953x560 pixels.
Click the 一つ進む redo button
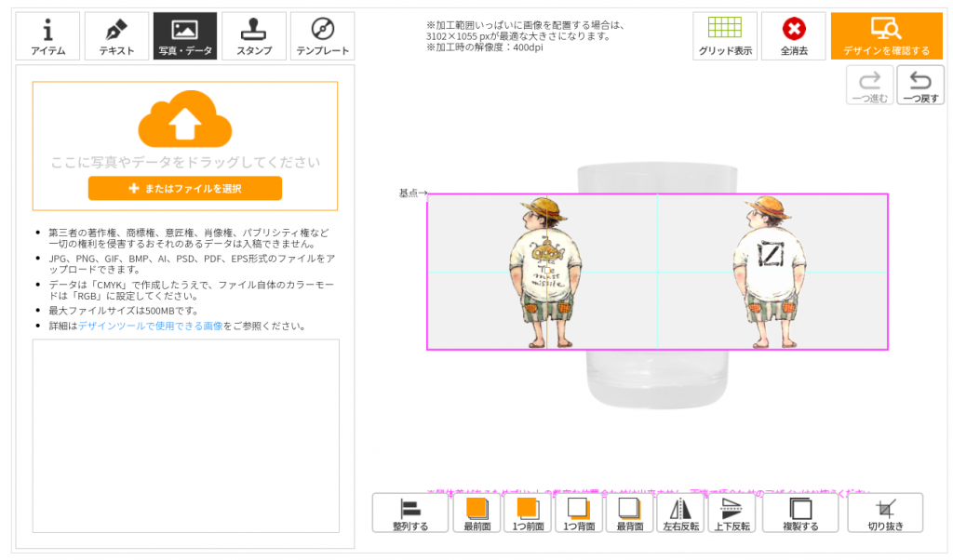pyautogui.click(x=870, y=86)
